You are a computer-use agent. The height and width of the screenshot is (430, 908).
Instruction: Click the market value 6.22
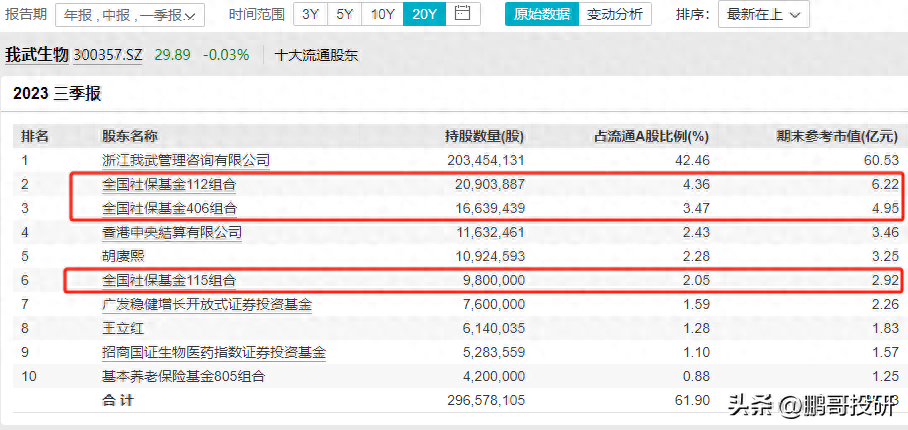click(x=887, y=184)
